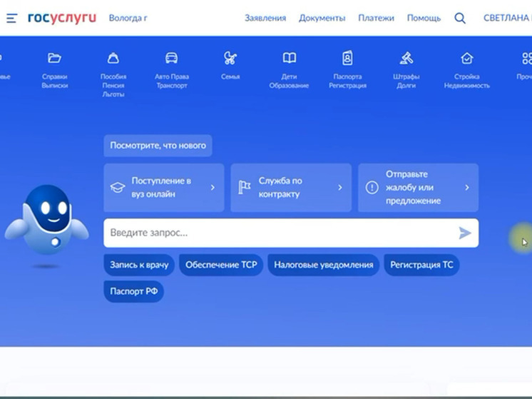Open the hamburger menu icon

tap(11, 18)
